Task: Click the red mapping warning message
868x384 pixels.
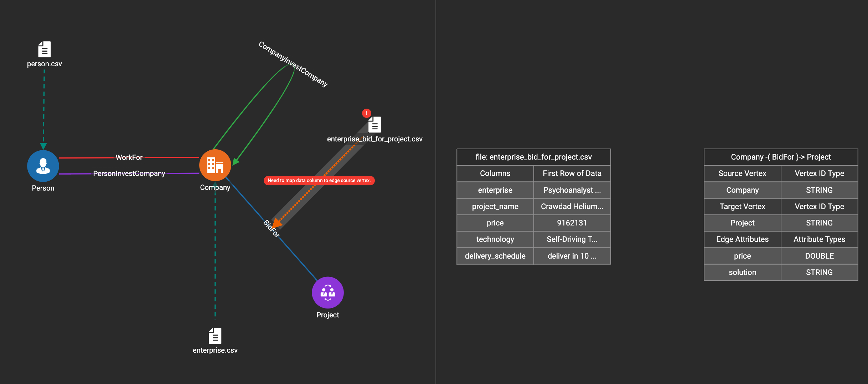Action: 319,181
